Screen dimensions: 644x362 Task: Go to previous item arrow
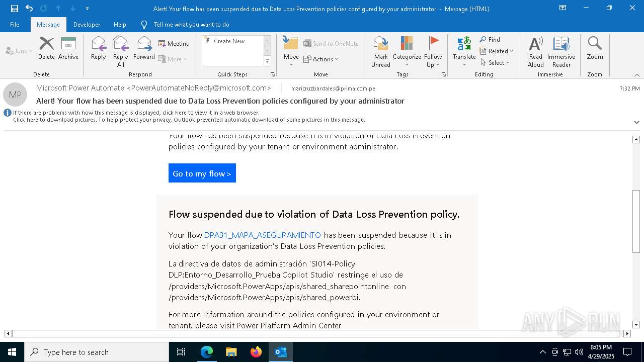click(x=58, y=9)
